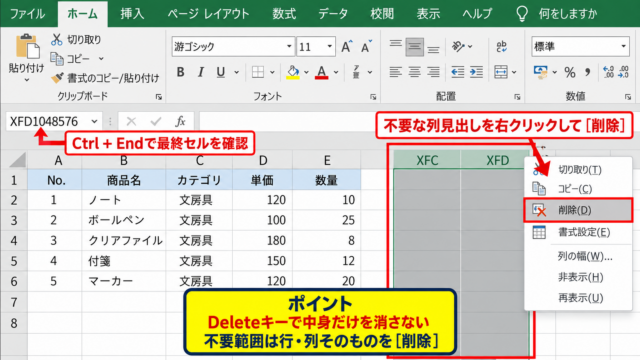640x360 pixels.
Task: Choose Hide (非表示) in context menu
Action: click(x=578, y=277)
